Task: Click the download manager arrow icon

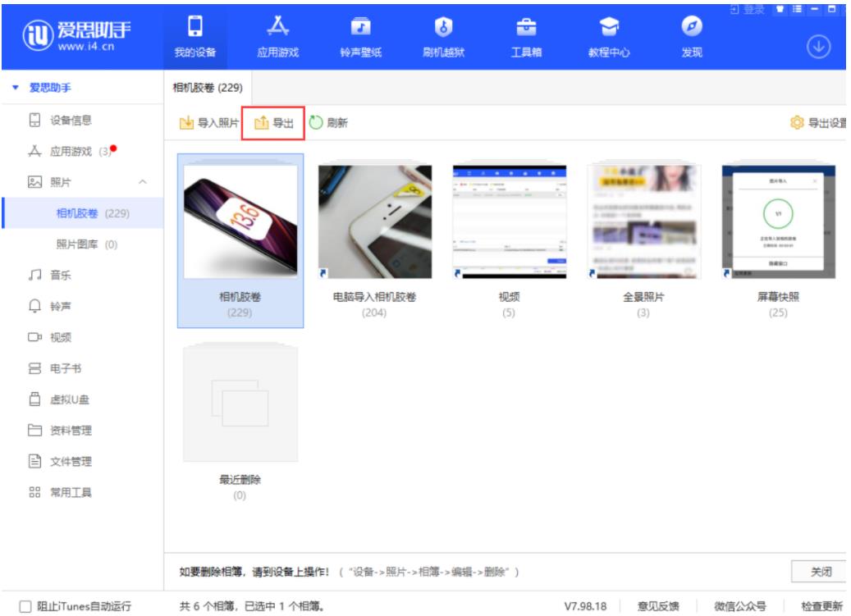Action: tap(818, 48)
